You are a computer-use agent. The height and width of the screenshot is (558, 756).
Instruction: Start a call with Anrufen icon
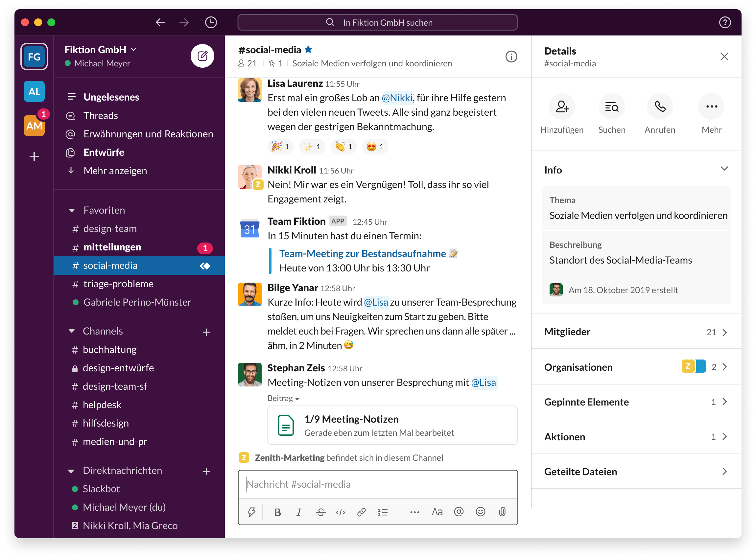660,106
